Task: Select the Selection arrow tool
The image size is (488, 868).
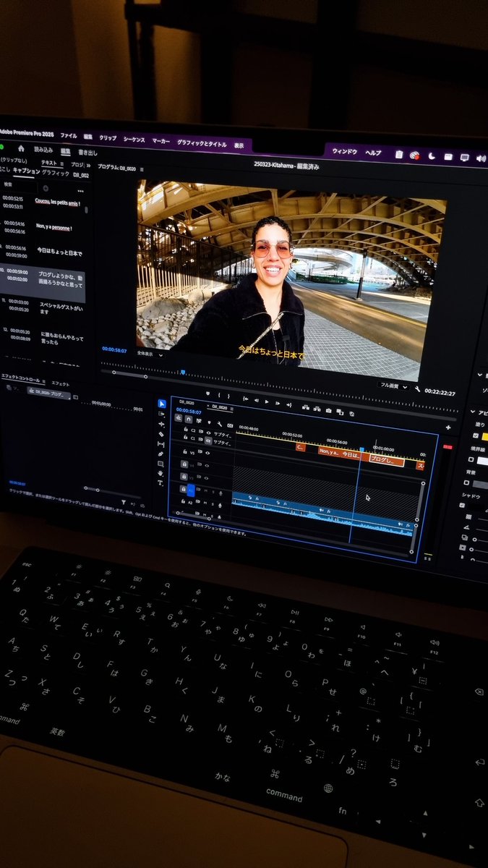Action: (x=161, y=404)
